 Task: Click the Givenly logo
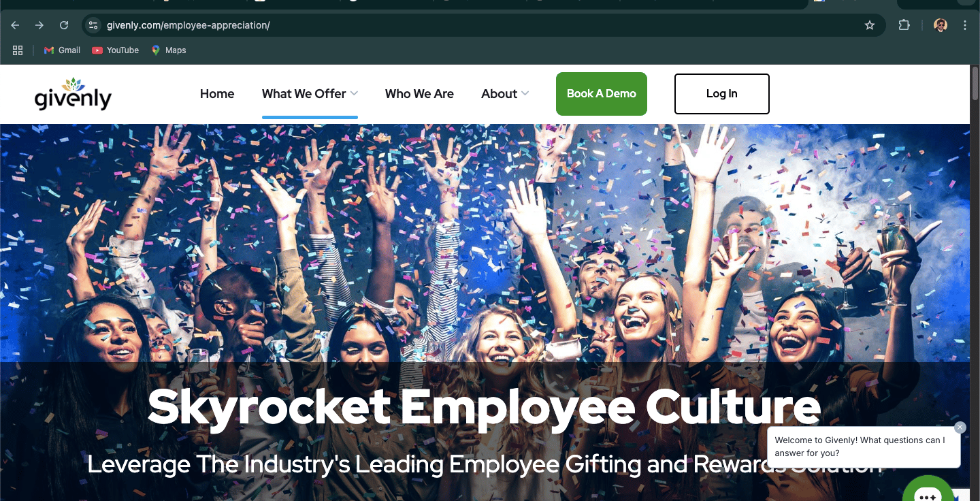[73, 94]
